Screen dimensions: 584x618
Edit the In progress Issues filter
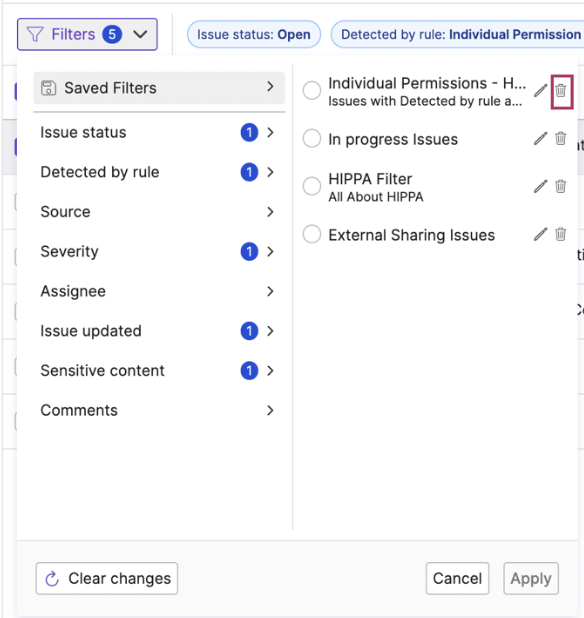[x=540, y=139]
